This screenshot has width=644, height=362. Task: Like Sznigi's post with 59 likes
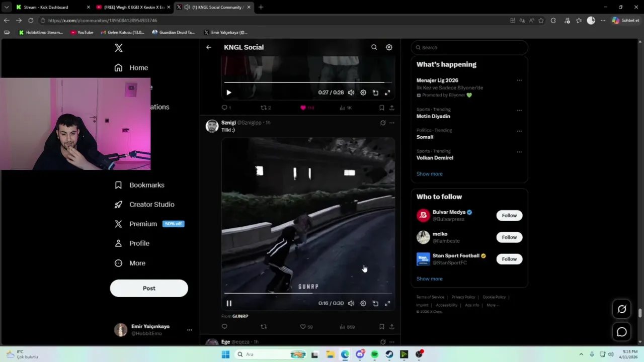306,327
